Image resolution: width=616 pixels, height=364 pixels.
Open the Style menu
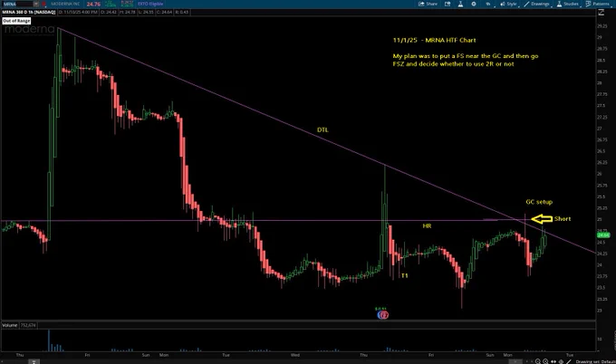coord(509,4)
